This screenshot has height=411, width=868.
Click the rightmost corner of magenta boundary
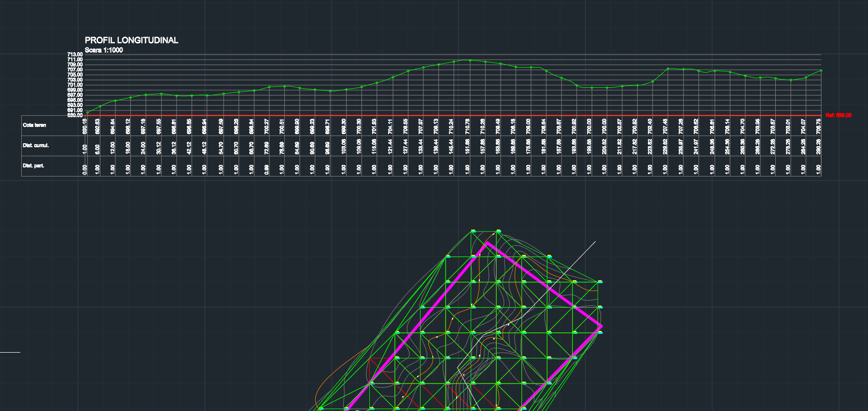(601, 327)
